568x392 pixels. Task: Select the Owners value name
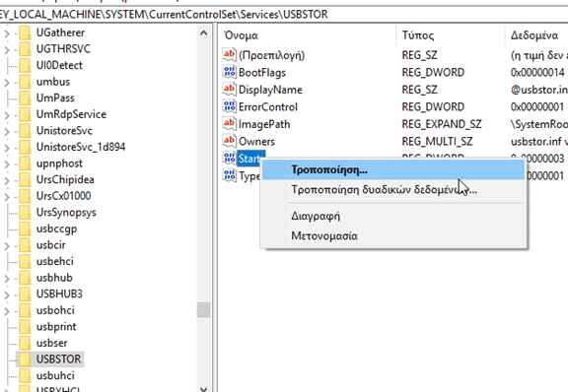[x=256, y=142]
